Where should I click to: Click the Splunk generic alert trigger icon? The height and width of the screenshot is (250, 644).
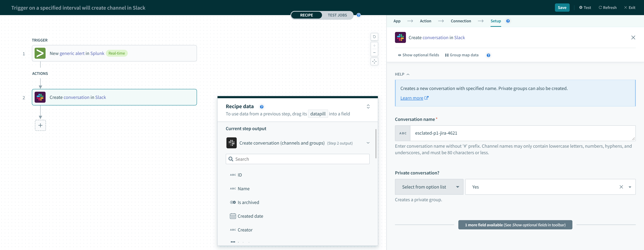pos(40,53)
